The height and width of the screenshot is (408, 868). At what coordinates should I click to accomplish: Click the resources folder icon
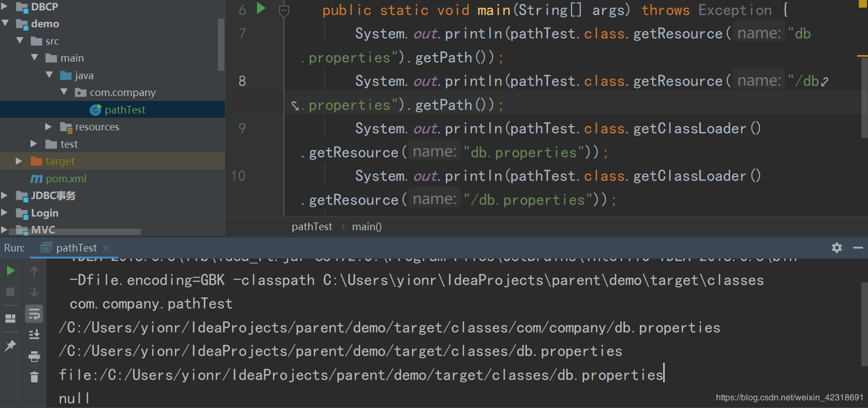click(66, 128)
